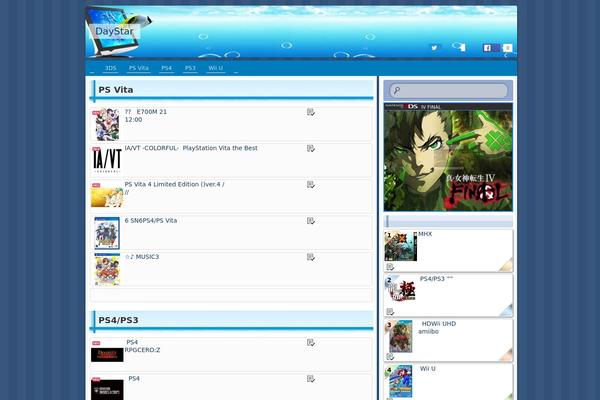Click the game cover thumbnail of SN6PS4 row

click(x=107, y=233)
